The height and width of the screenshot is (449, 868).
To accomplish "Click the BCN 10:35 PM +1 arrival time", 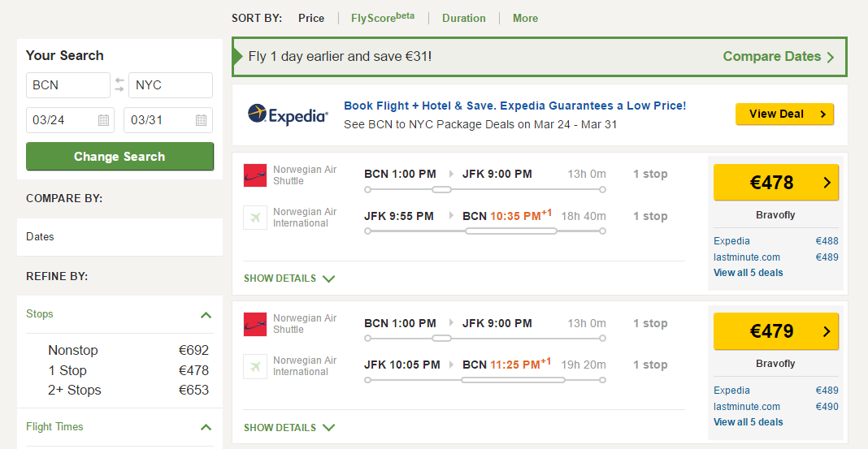I will coord(507,215).
